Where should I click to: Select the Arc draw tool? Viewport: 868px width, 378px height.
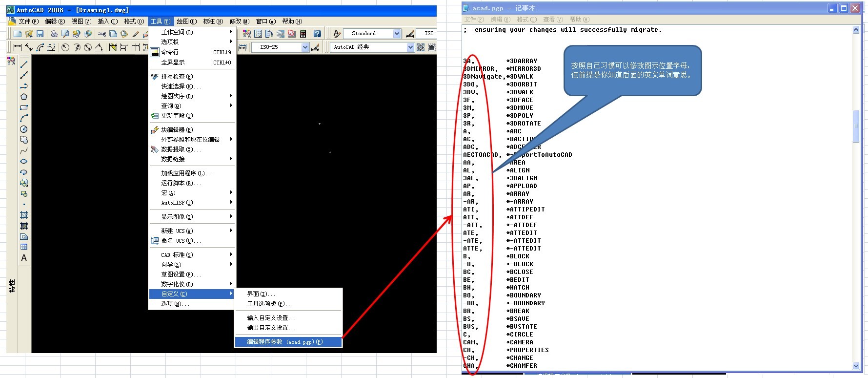24,118
